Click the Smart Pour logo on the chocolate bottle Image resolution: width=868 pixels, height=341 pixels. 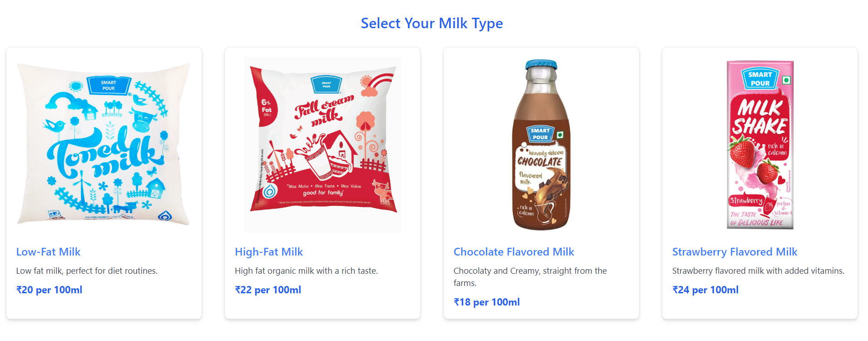(540, 134)
